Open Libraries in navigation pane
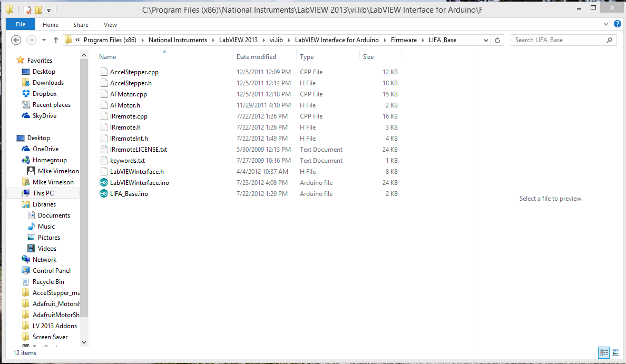Viewport: 626px width, 364px height. point(44,204)
